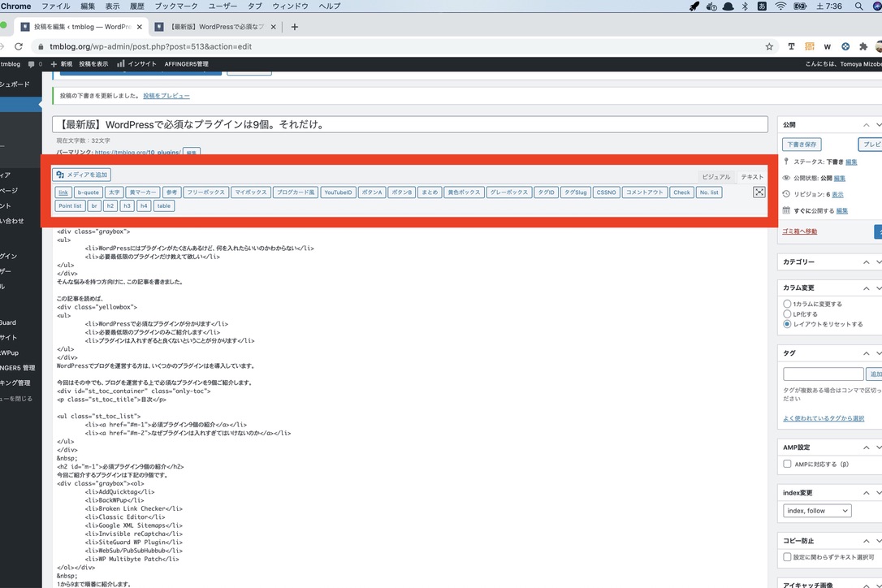This screenshot has height=588, width=882.
Task: Click the rocket icon in menu bar
Action: tap(694, 6)
